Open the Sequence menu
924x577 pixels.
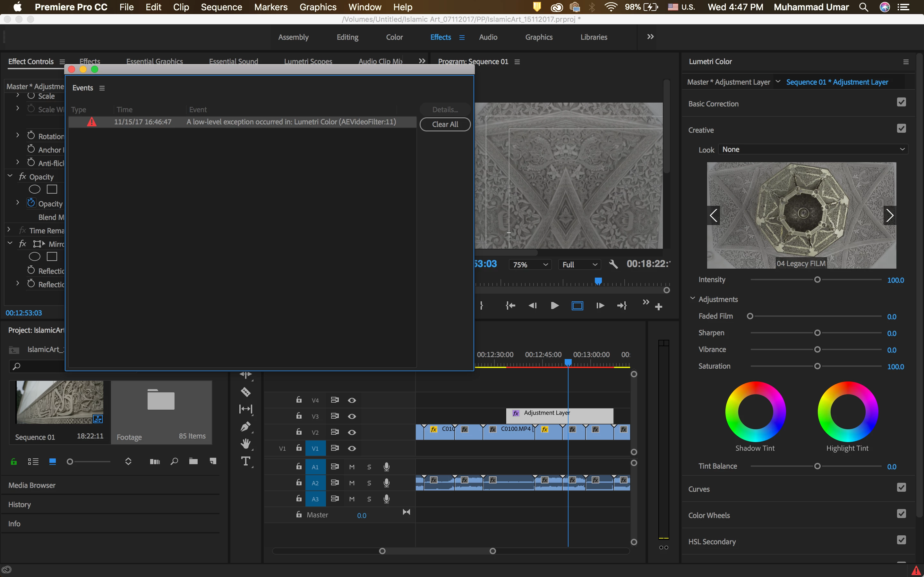(x=221, y=7)
